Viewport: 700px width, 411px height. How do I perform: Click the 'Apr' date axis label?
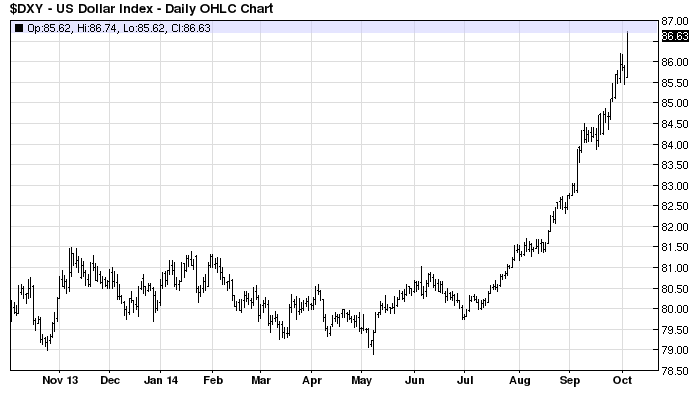(x=312, y=381)
